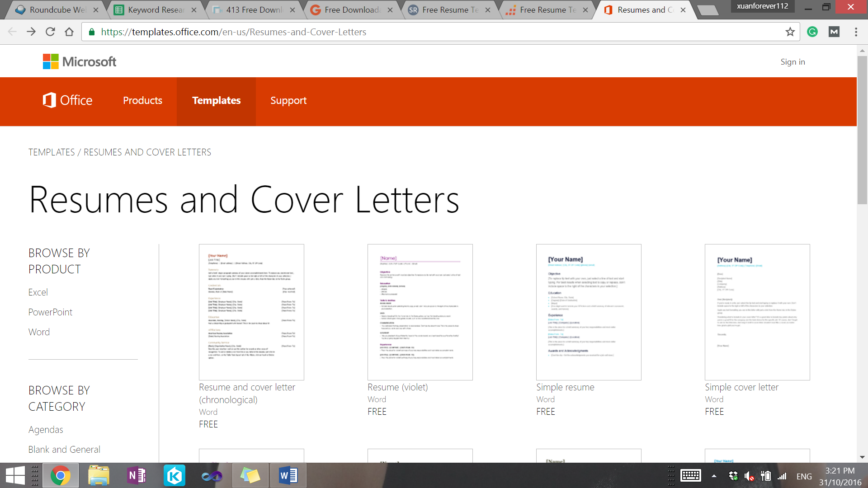Open the Simple resume thumbnail
868x488 pixels.
(x=589, y=312)
